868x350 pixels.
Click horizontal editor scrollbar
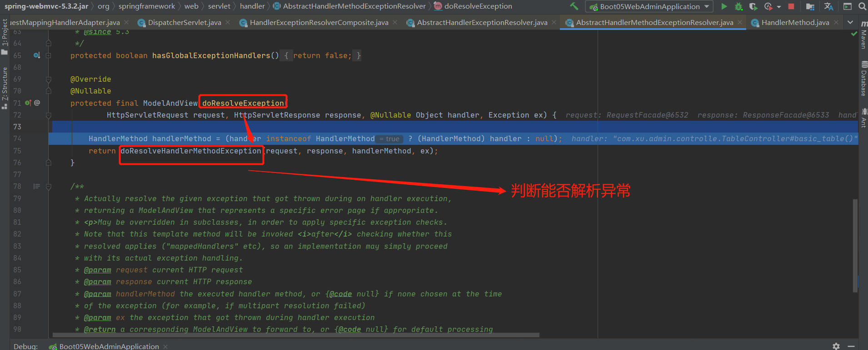tap(296, 335)
